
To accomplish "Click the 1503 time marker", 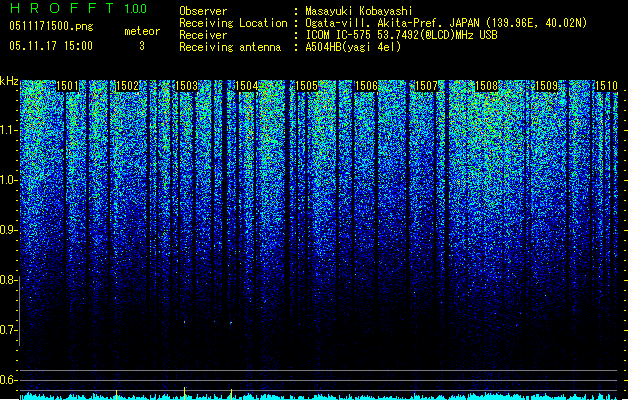I will click(187, 86).
